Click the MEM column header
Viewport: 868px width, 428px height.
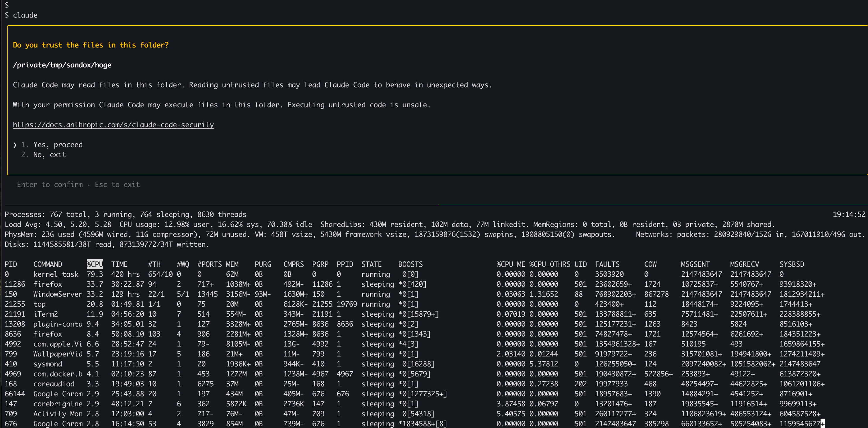[232, 264]
